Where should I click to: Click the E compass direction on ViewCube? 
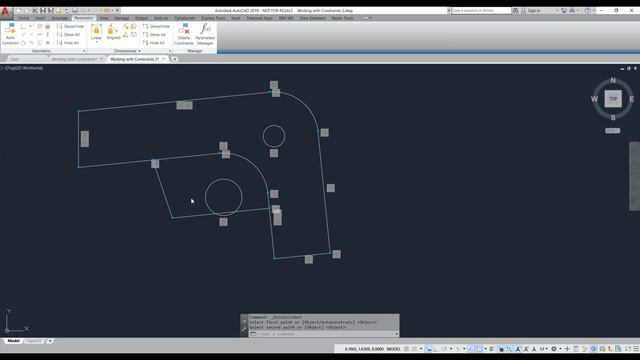pos(631,99)
